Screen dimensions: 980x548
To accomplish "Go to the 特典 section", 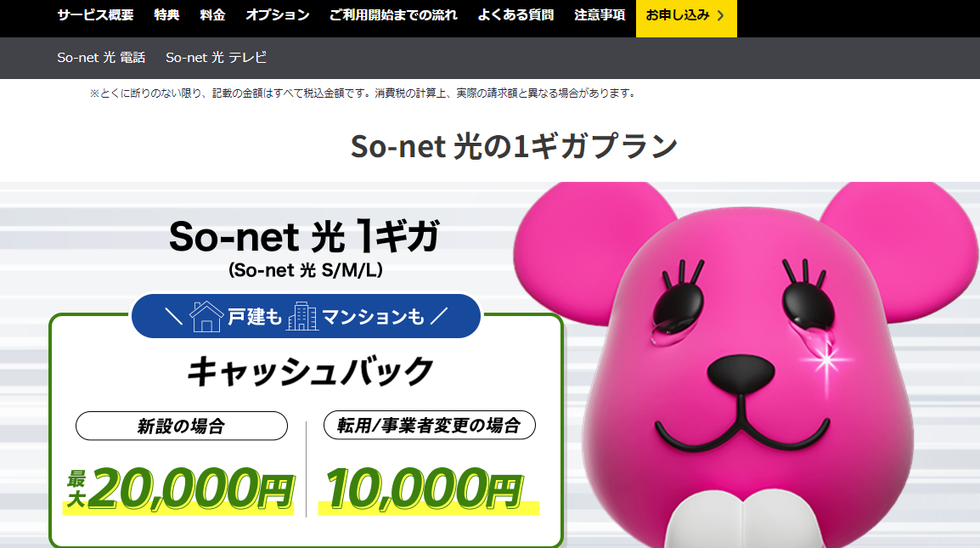I will tap(167, 15).
